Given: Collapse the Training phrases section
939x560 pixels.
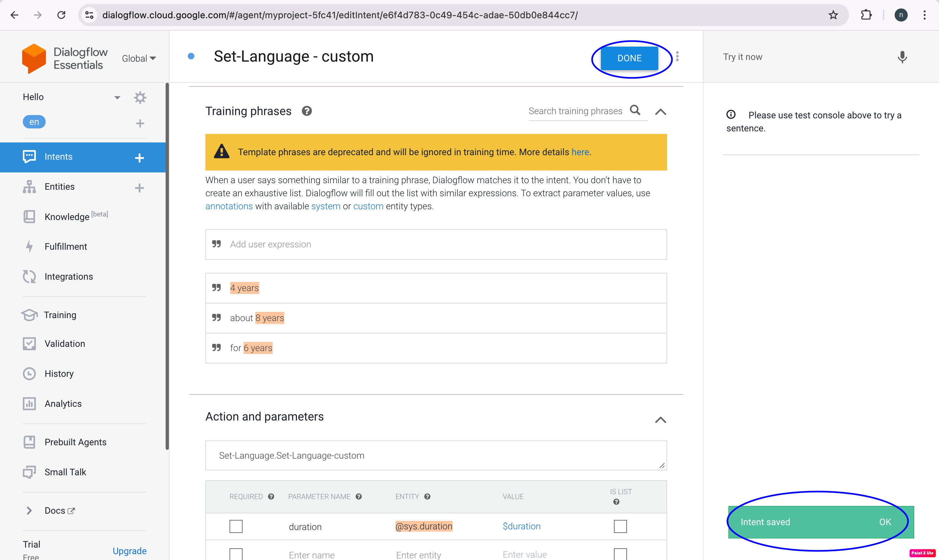Looking at the screenshot, I should 661,112.
